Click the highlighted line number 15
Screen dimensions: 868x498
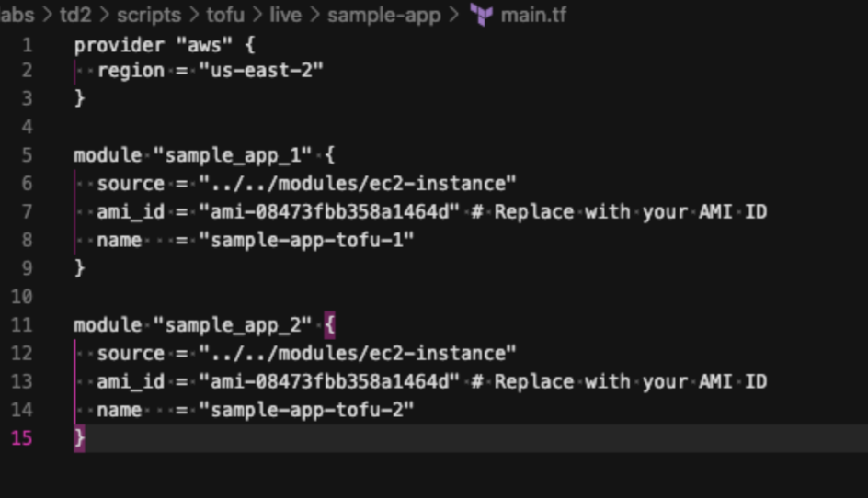[22, 438]
